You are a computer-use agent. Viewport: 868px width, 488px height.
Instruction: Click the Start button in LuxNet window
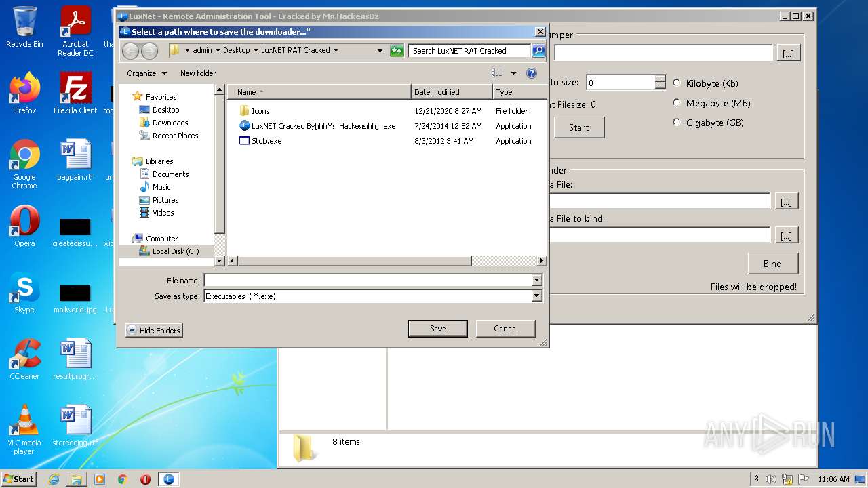pyautogui.click(x=578, y=127)
